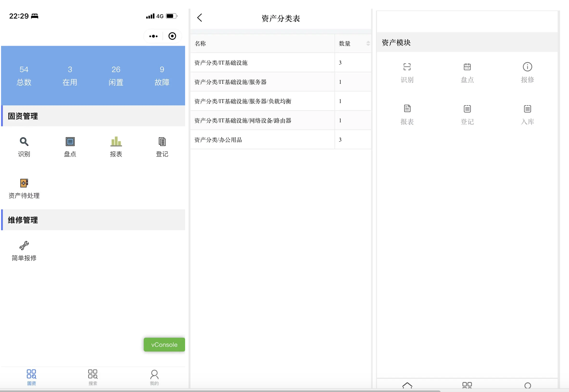
Task: Tap the 26 闲置 statistic
Action: [x=116, y=76]
